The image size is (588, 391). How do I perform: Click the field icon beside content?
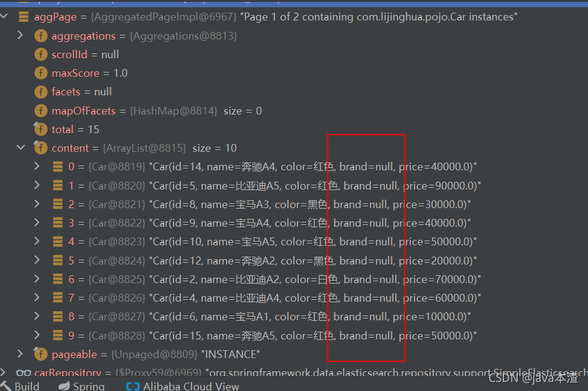click(41, 148)
